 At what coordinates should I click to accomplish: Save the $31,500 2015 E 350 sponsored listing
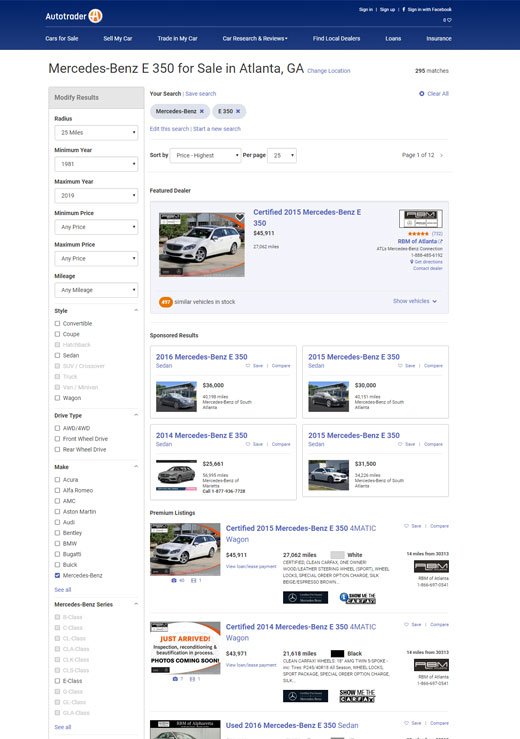406,444
